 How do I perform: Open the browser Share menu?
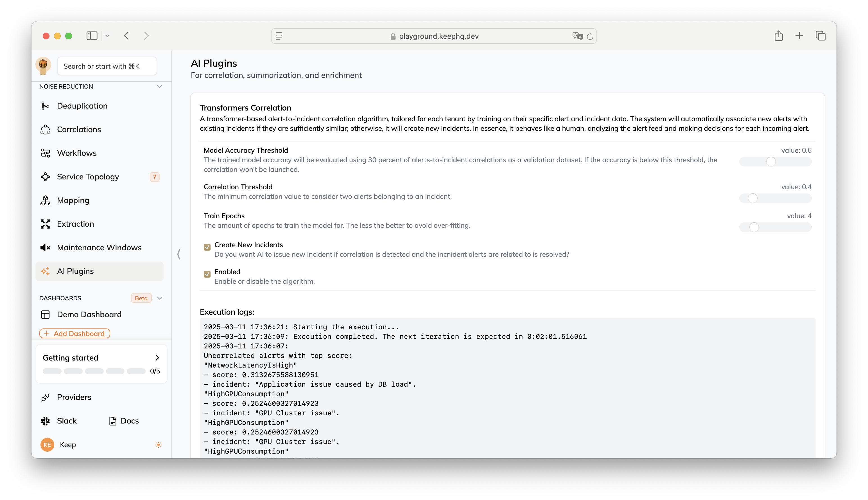(x=778, y=36)
